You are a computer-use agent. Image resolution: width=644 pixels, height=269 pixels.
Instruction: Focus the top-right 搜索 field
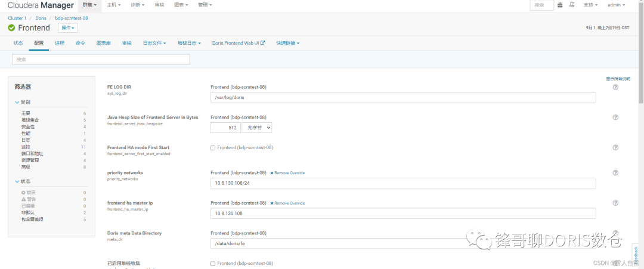(x=541, y=5)
